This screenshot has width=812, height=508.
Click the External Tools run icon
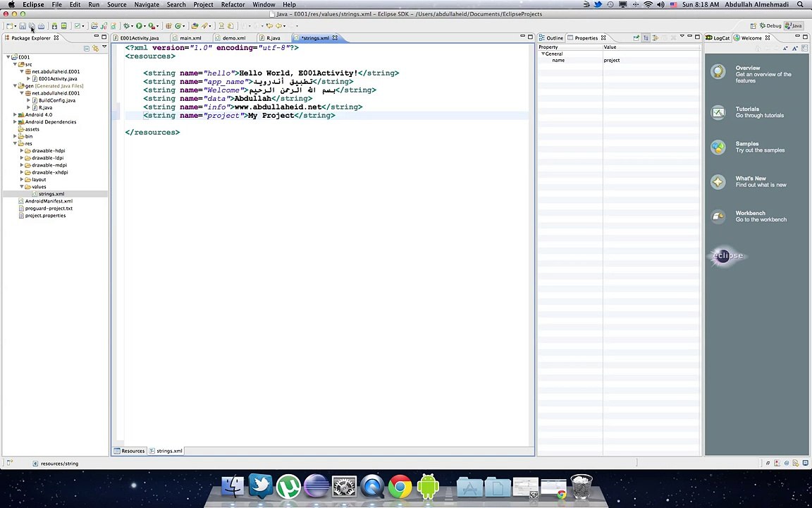pyautogui.click(x=152, y=26)
